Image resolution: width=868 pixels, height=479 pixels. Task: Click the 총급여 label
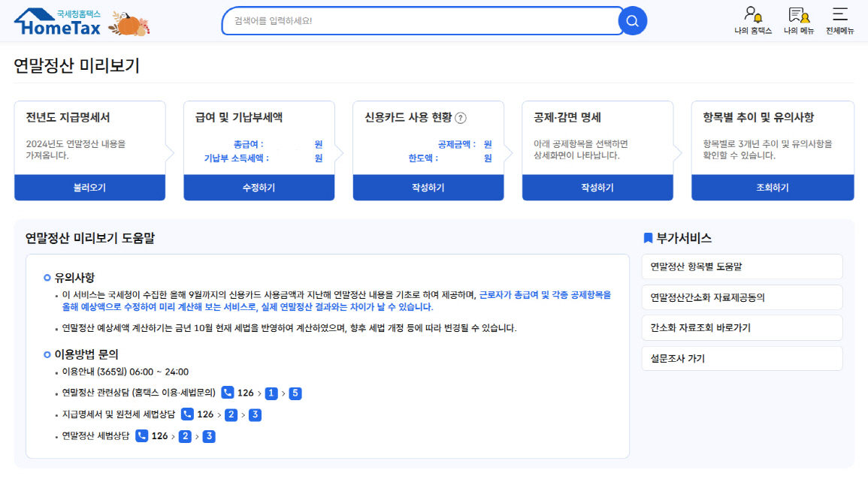click(248, 144)
